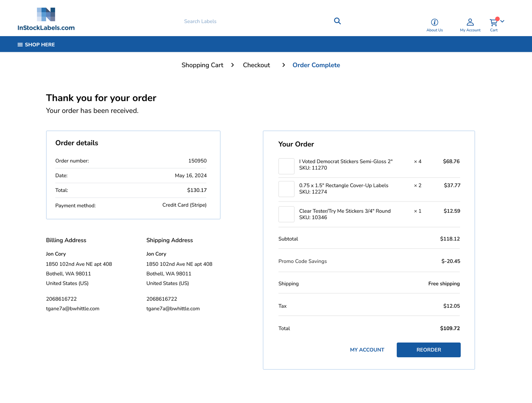Click the InStockLabels.com logo

46,19
